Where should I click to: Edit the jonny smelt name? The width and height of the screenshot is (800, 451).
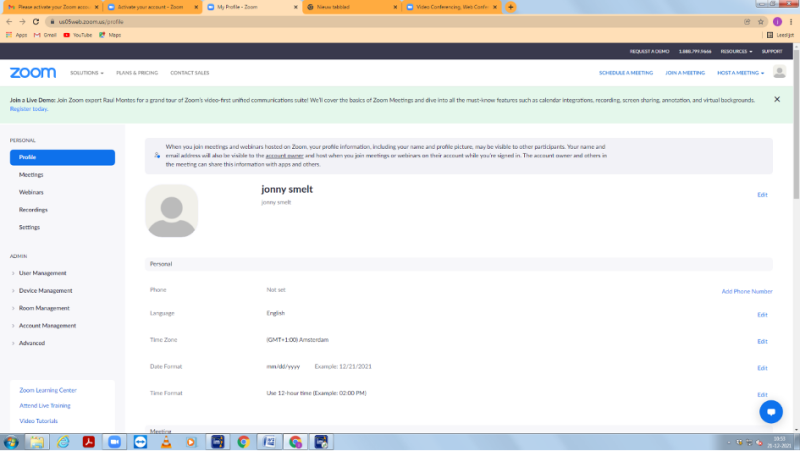pyautogui.click(x=762, y=195)
